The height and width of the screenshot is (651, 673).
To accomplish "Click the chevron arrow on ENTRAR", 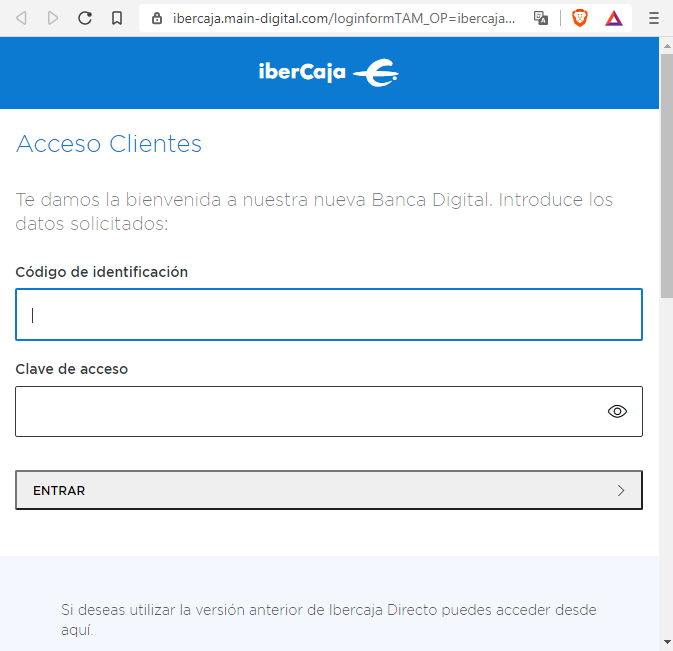I will 620,490.
